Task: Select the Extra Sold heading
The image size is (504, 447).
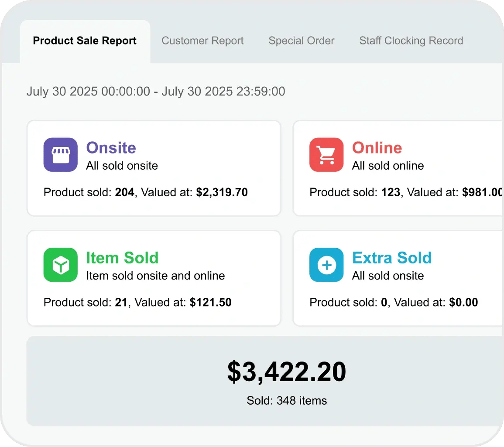Action: pos(392,258)
